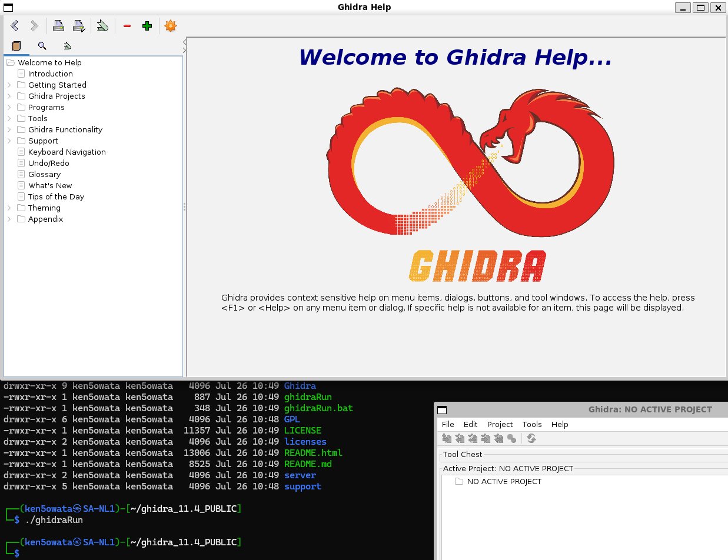Click the blue 'support' directory name in terminal
The height and width of the screenshot is (560, 728).
tap(302, 486)
